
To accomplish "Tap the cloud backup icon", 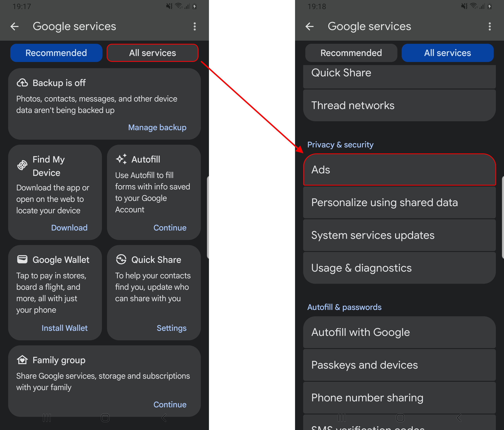I will [x=22, y=83].
